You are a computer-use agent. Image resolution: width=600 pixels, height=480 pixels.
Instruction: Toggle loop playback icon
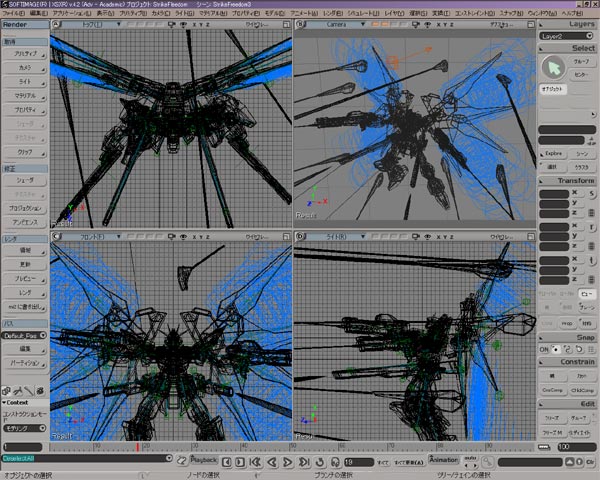coord(320,462)
